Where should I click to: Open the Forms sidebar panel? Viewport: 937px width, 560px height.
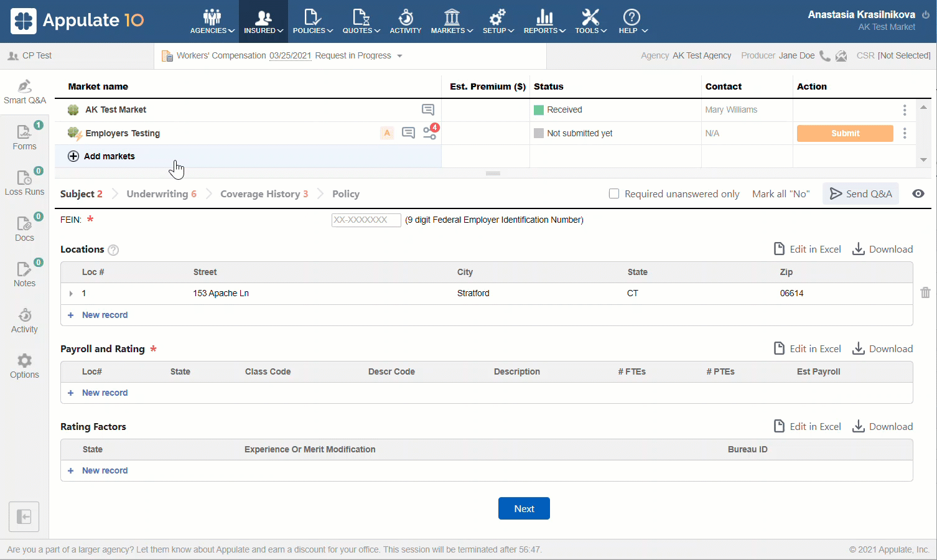24,137
